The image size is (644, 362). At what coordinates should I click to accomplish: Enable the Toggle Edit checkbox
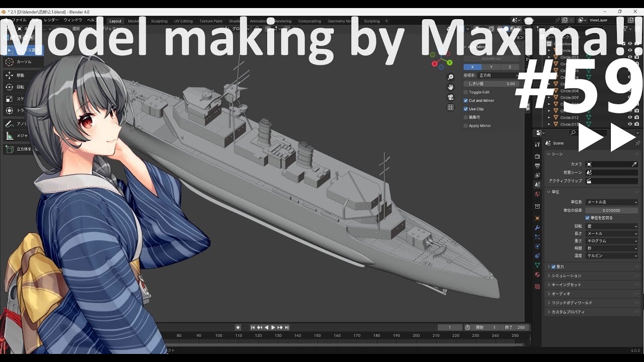465,93
